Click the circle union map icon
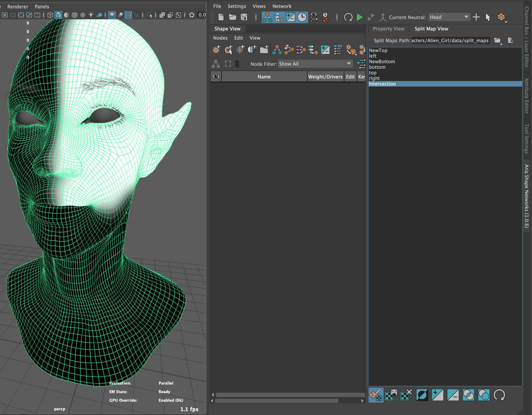 (484, 395)
